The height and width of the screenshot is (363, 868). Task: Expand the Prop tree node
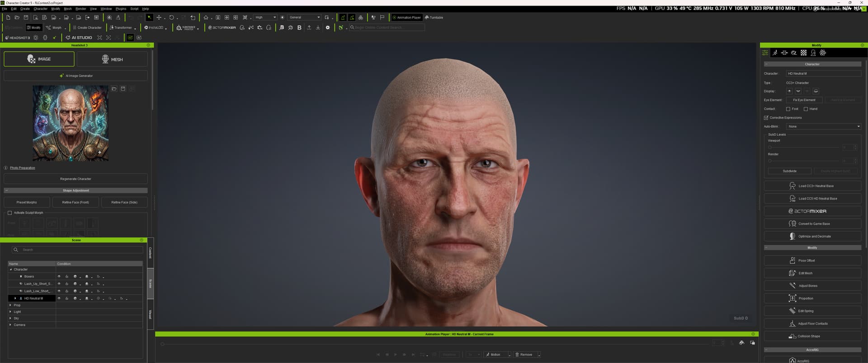point(10,305)
